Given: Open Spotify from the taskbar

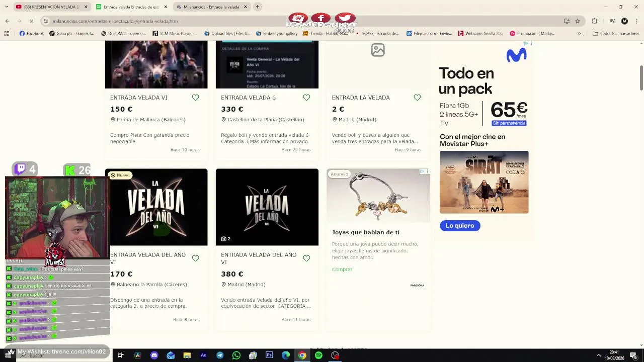Looking at the screenshot, I should [x=318, y=355].
